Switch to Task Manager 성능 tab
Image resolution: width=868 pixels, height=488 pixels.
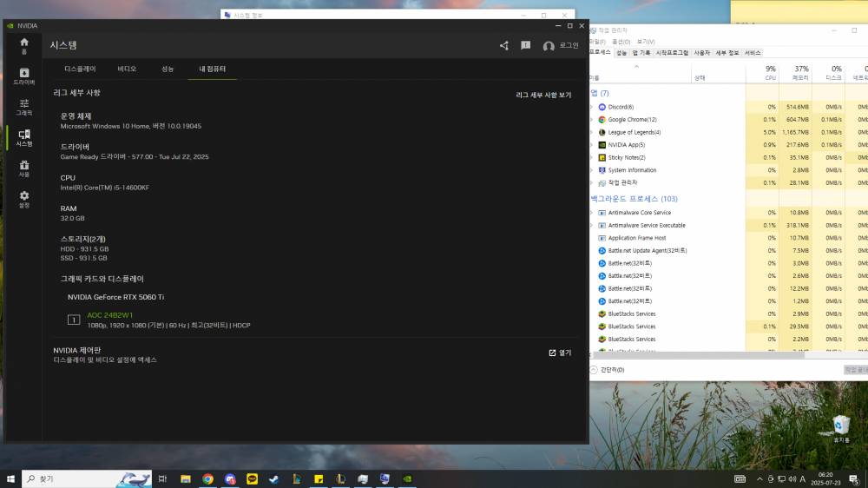[621, 53]
